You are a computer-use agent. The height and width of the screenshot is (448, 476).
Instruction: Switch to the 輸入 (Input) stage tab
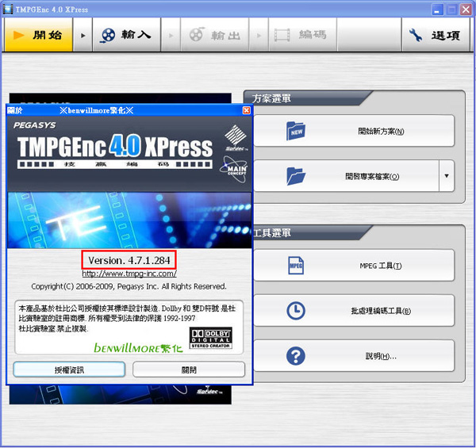coord(127,35)
